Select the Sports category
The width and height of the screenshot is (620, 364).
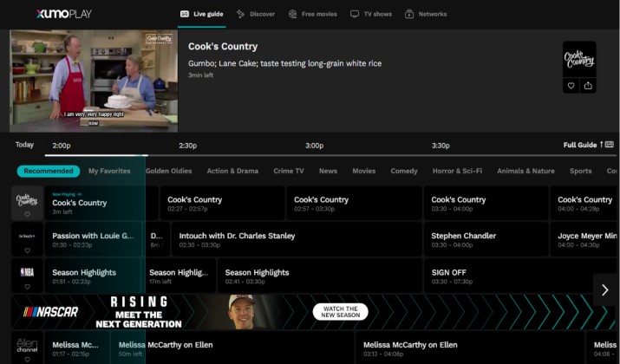(x=580, y=171)
